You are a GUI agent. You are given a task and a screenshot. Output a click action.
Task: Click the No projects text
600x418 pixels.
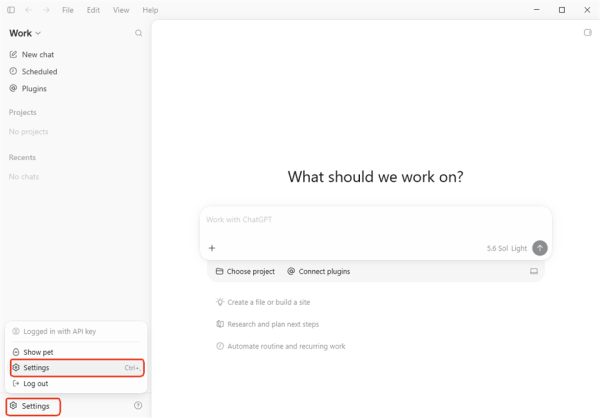tap(29, 132)
